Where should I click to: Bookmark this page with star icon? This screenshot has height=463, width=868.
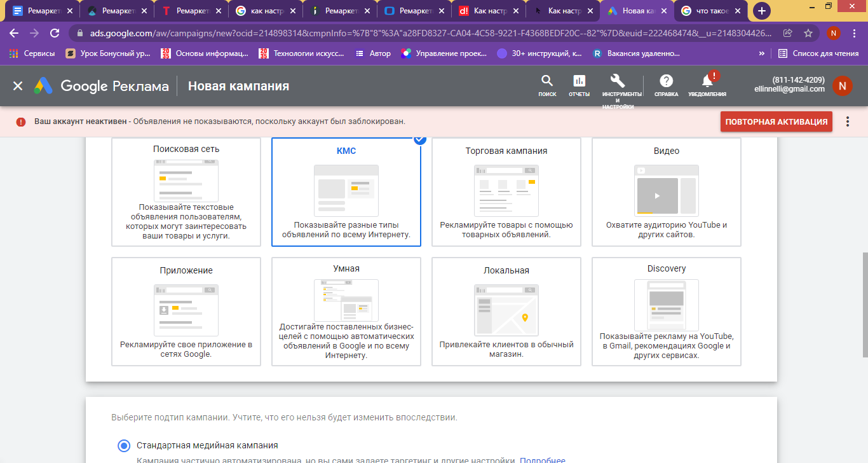click(x=808, y=33)
